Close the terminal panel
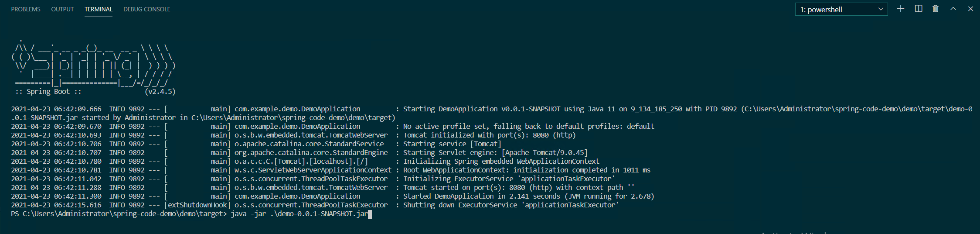 pos(970,9)
